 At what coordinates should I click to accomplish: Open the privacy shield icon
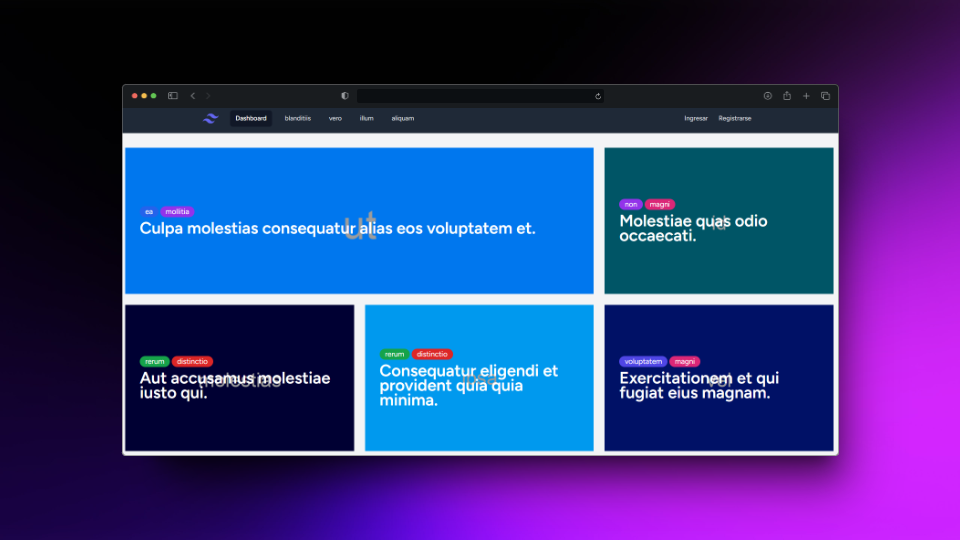[345, 96]
